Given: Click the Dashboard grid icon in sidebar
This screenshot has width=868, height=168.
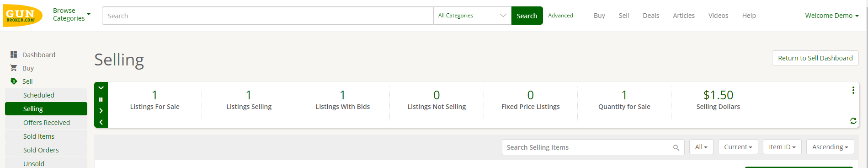Looking at the screenshot, I should [x=14, y=54].
